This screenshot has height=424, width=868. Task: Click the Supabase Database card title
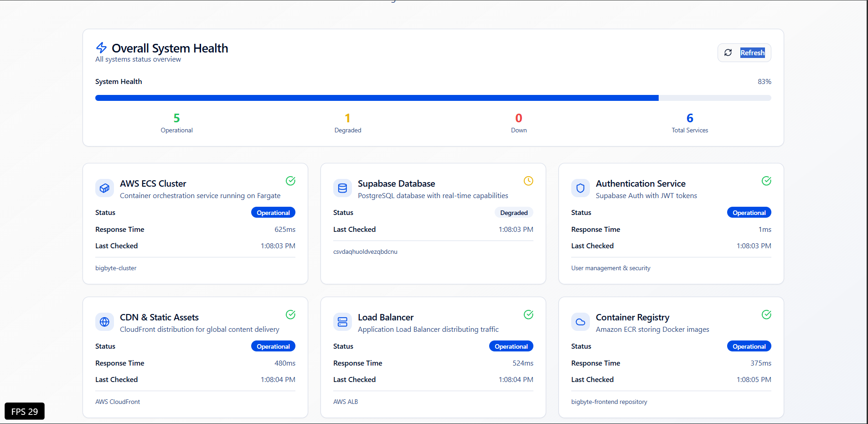click(396, 183)
